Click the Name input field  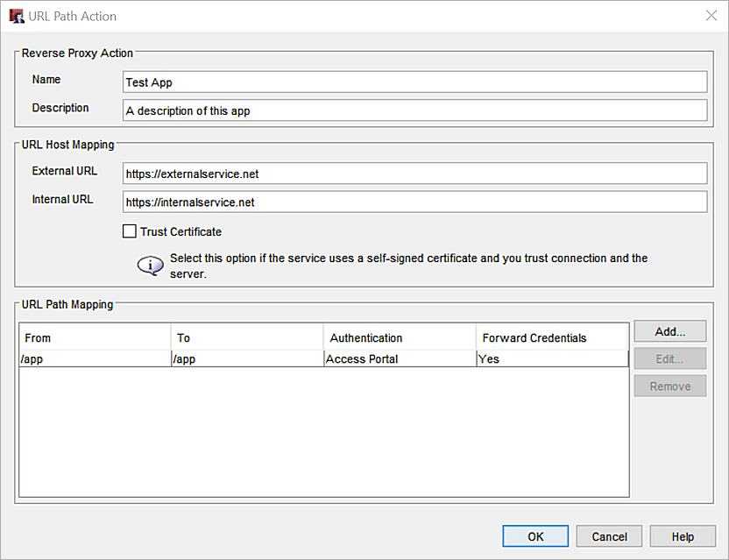pyautogui.click(x=414, y=82)
